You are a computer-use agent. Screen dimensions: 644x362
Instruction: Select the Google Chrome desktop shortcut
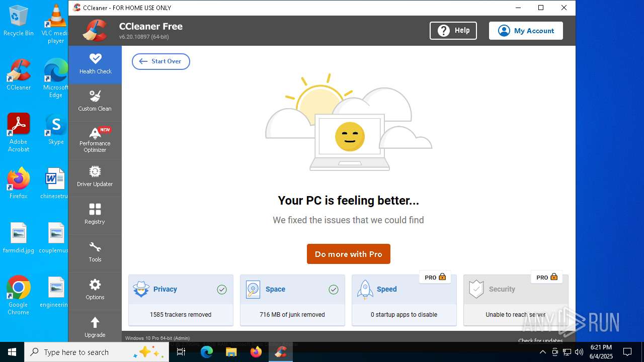19,296
